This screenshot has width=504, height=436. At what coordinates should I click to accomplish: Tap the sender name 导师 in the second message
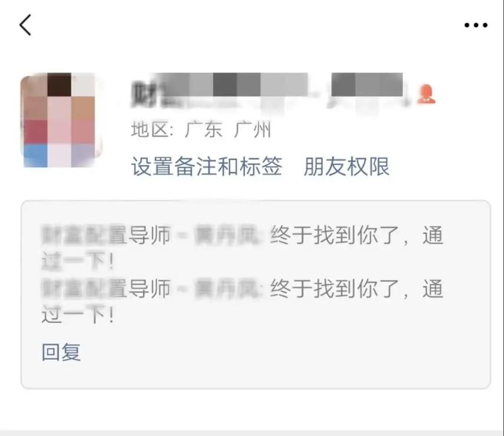coord(149,289)
